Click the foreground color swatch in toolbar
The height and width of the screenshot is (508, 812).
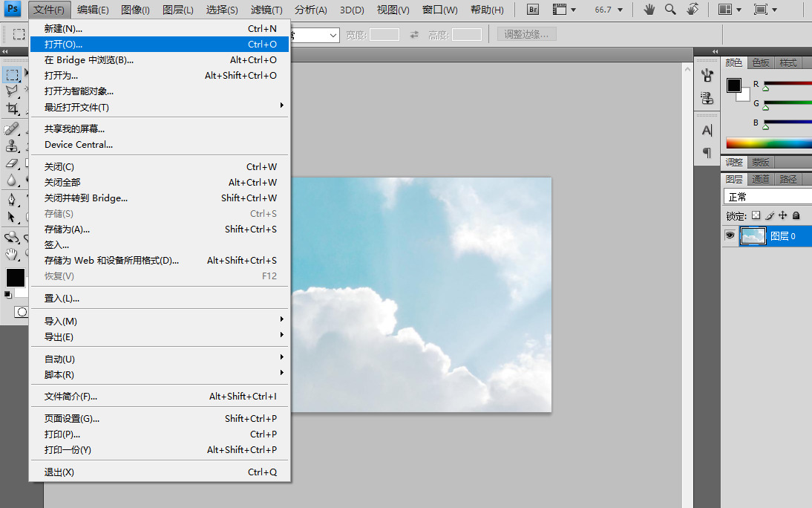15,277
